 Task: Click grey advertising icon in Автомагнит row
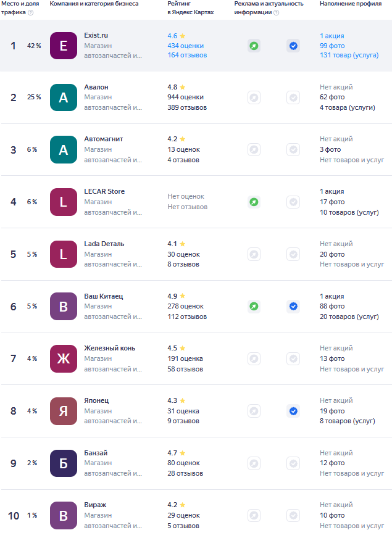pyautogui.click(x=254, y=149)
